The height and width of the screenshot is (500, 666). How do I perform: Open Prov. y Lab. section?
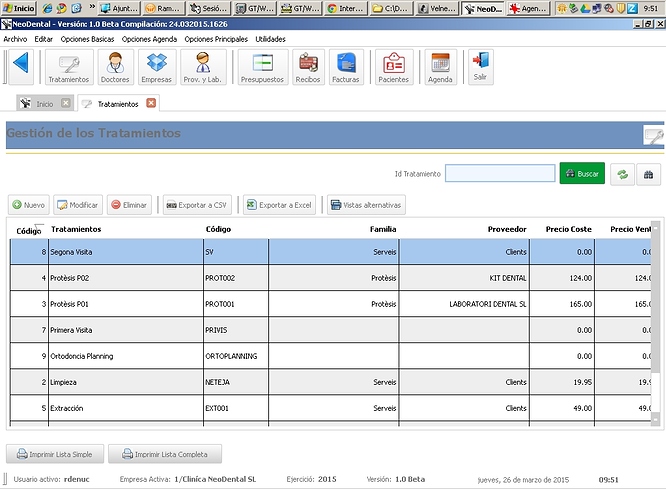tap(203, 66)
